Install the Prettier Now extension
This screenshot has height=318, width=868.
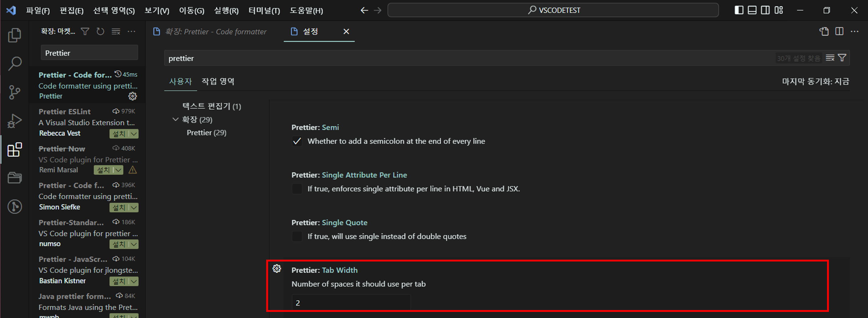click(103, 170)
